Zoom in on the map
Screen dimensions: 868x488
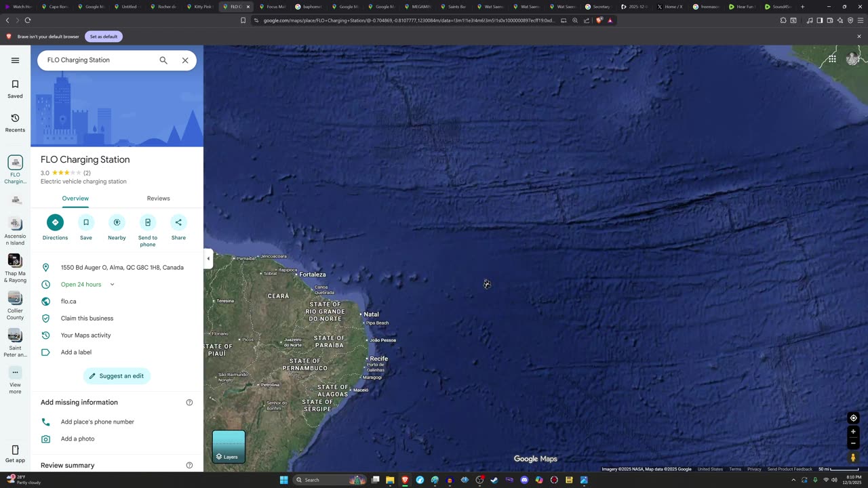854,432
